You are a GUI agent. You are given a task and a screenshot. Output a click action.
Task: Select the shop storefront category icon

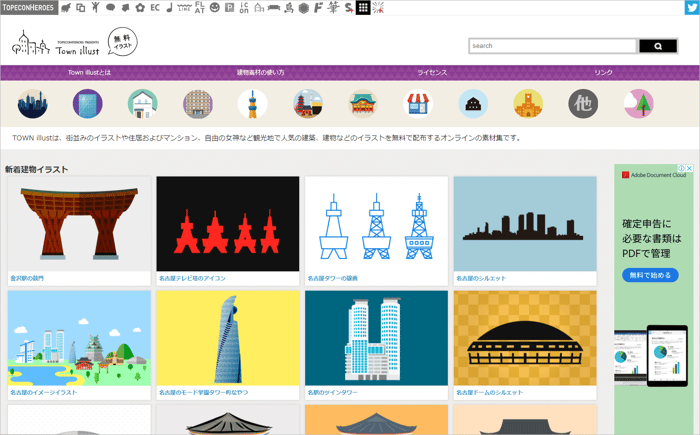[418, 104]
